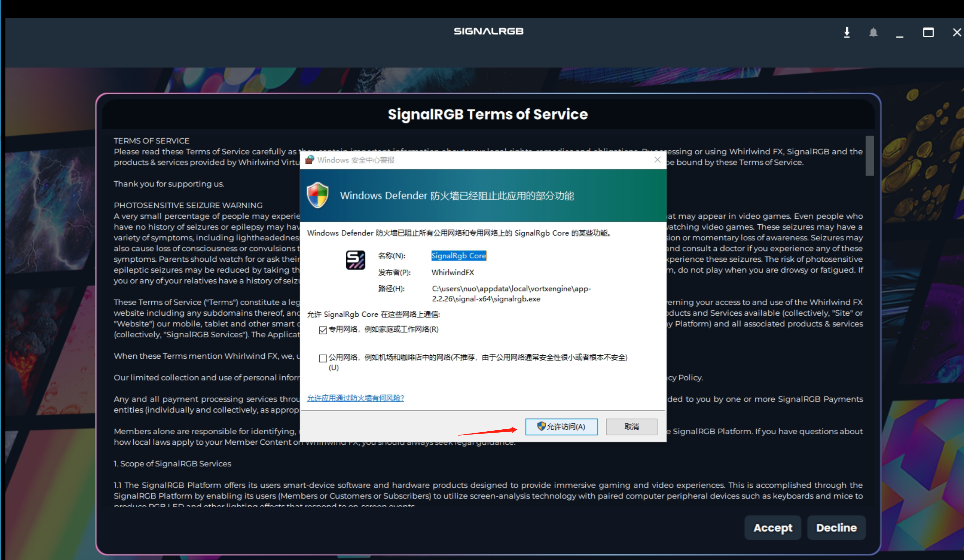
Task: Minimize the SignalRGB window
Action: pyautogui.click(x=900, y=36)
